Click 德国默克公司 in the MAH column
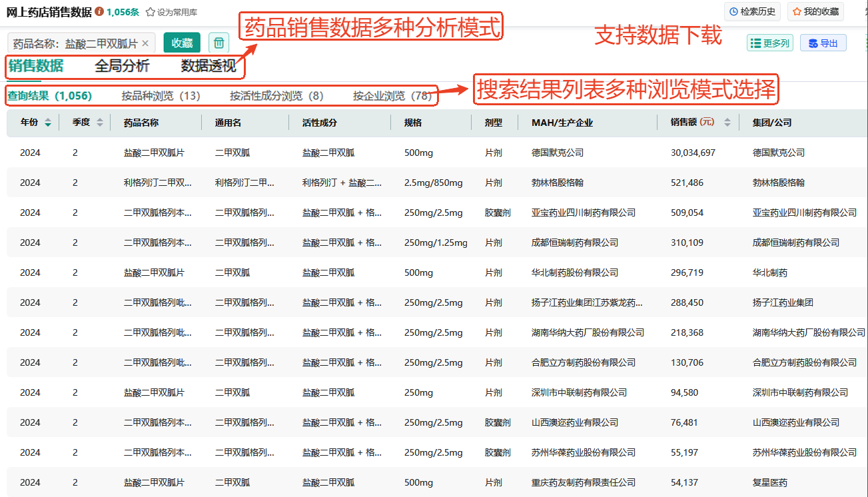The image size is (868, 497). tap(557, 153)
